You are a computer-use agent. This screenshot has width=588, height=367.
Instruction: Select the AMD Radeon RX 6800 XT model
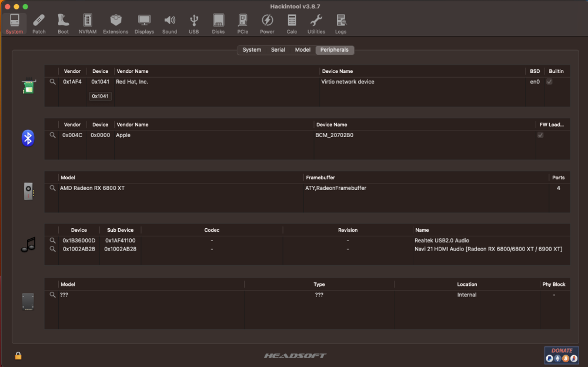(x=92, y=188)
